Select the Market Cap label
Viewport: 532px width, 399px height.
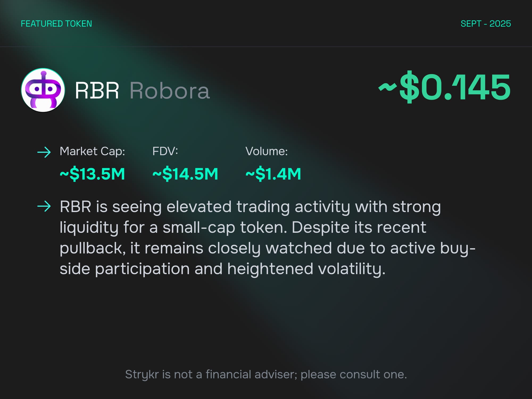pos(92,151)
